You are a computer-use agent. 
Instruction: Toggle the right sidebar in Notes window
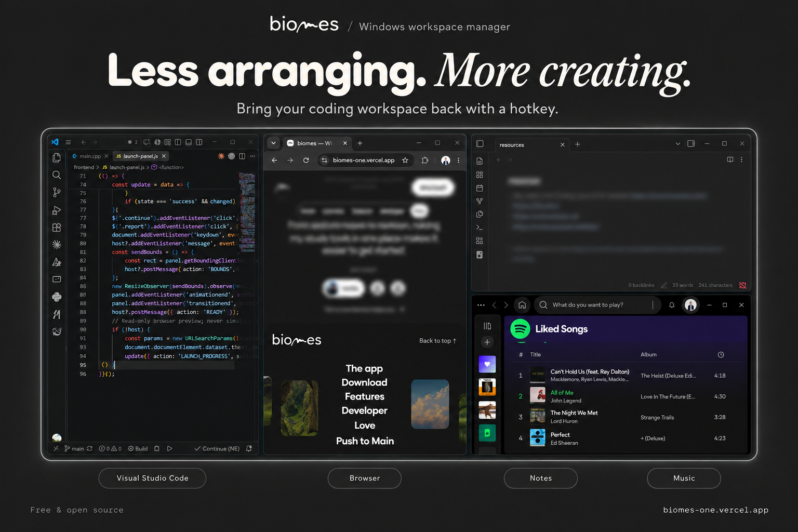click(x=691, y=143)
